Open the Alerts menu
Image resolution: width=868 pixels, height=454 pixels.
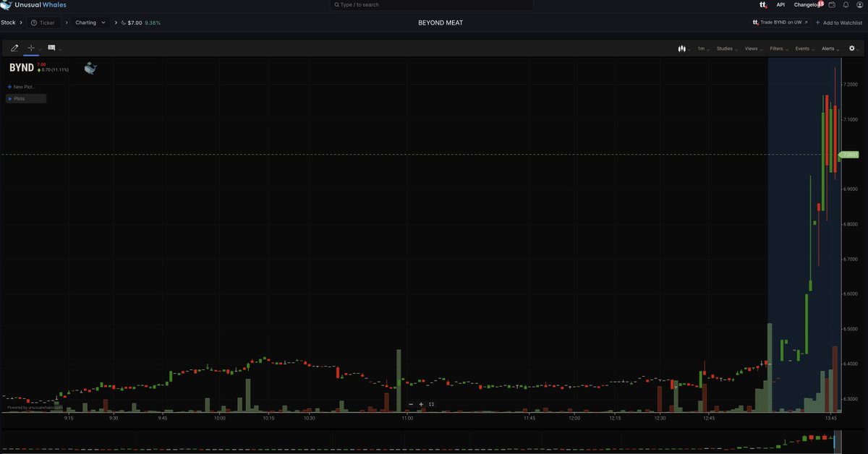830,48
